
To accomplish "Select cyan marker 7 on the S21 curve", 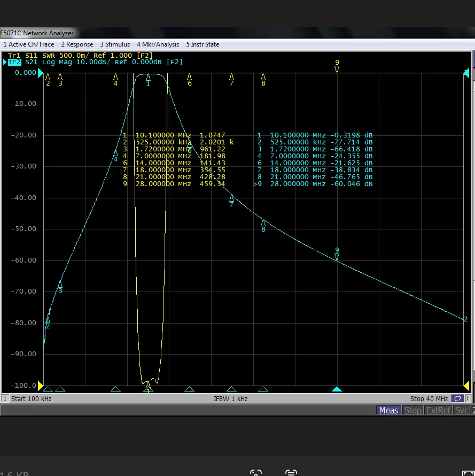I will click(232, 201).
